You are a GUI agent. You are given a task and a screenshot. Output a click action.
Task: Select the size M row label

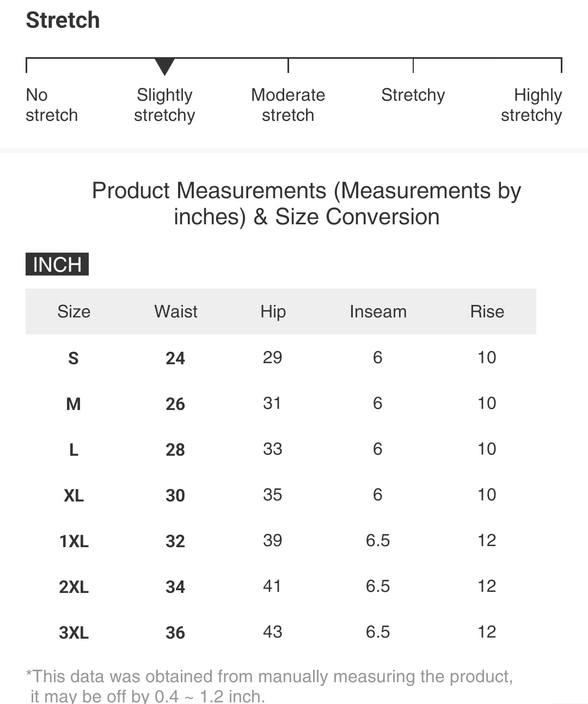coord(73,404)
